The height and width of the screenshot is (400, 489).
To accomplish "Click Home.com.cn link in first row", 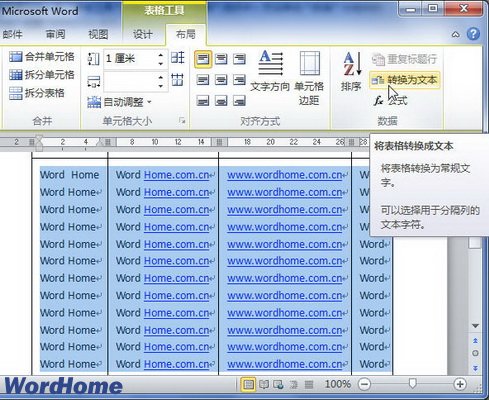I will coord(176,175).
